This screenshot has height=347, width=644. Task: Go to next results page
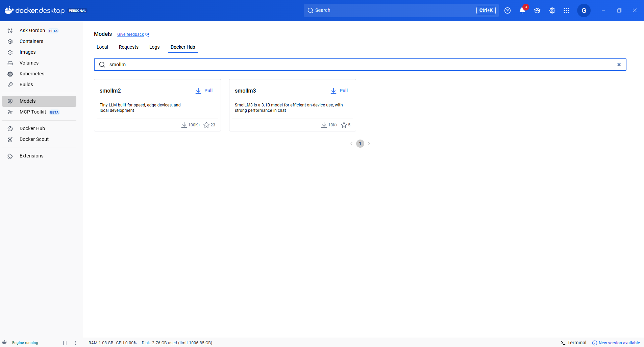[369, 144]
